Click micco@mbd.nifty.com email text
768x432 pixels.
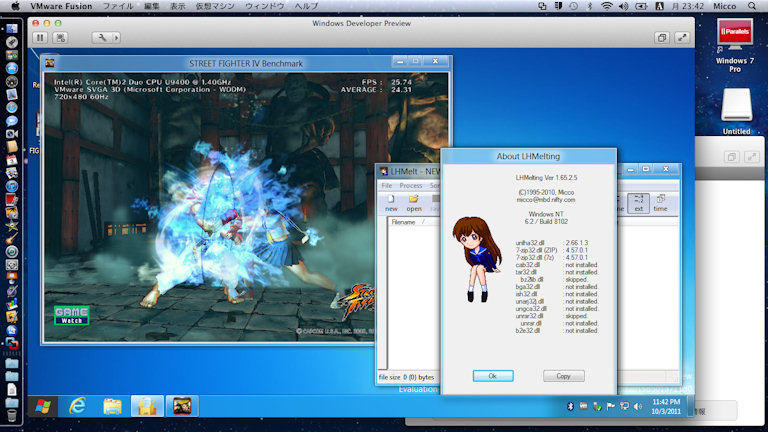click(546, 200)
